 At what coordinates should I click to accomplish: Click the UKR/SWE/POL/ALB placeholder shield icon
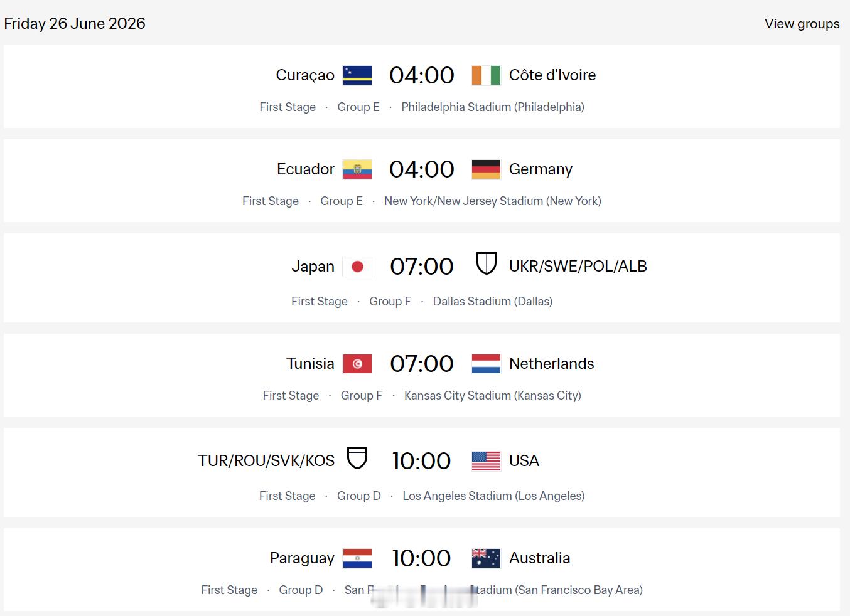pos(486,263)
